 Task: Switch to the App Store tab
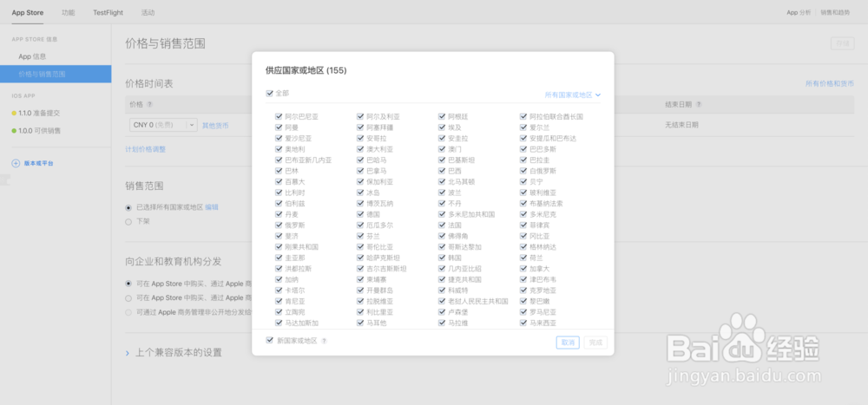click(x=28, y=12)
